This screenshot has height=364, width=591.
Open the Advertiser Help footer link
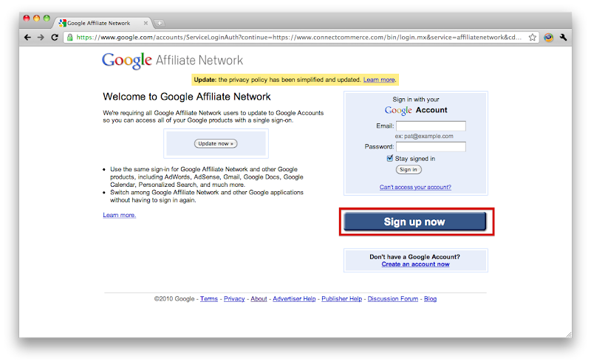pos(294,299)
